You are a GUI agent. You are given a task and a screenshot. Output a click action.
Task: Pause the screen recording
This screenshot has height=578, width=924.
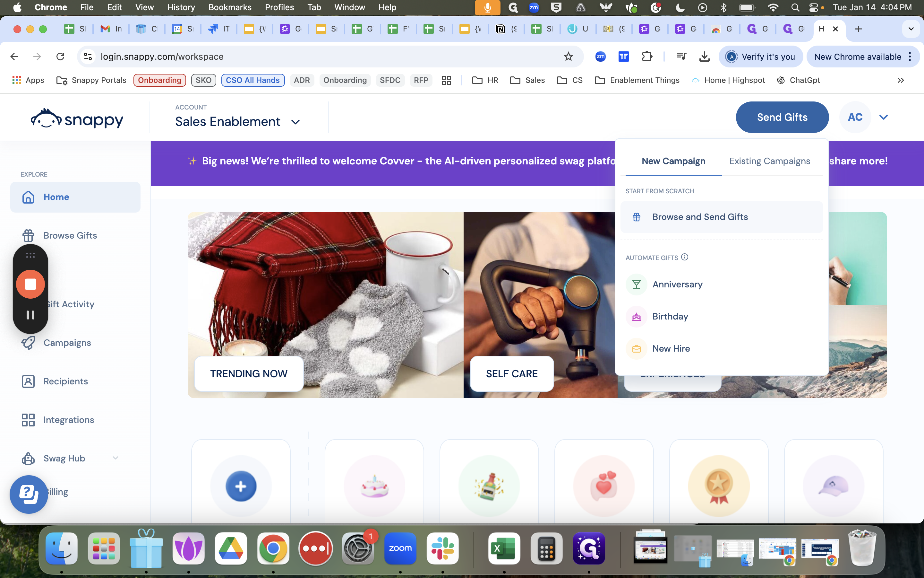30,315
